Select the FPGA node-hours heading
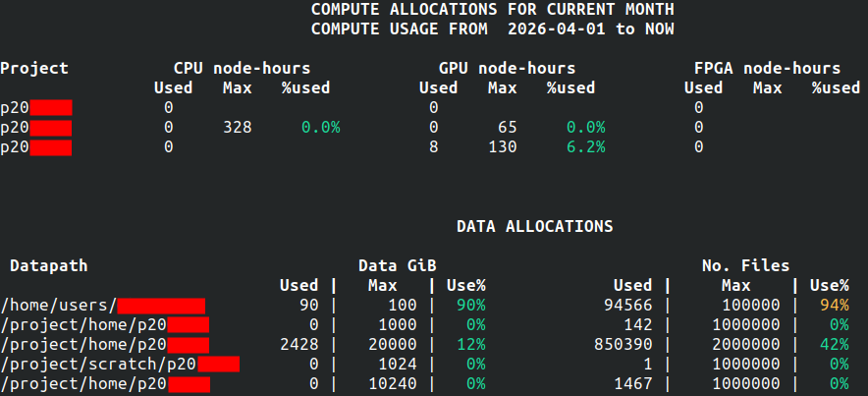The image size is (868, 396). pyautogui.click(x=767, y=68)
